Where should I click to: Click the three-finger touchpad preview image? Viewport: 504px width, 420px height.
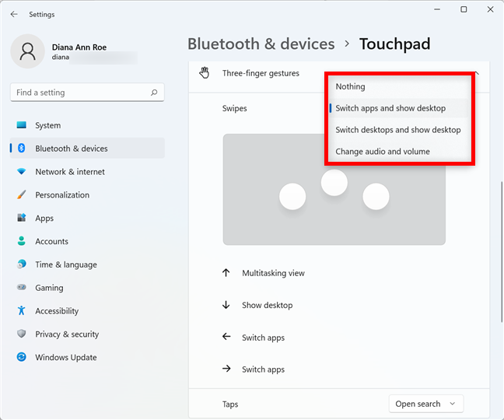point(334,190)
